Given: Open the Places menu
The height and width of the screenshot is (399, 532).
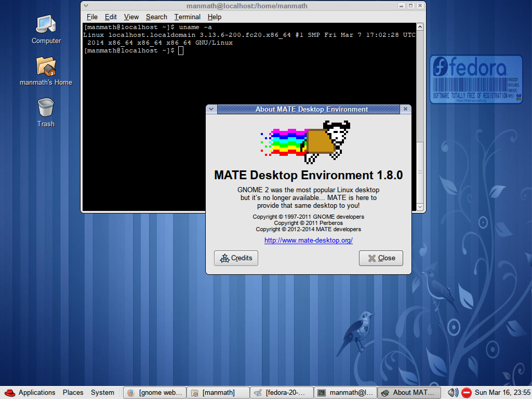Looking at the screenshot, I should coord(73,393).
